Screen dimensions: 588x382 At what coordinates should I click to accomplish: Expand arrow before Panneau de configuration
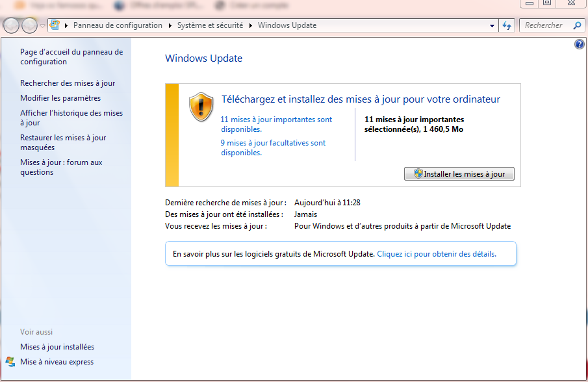(66, 25)
